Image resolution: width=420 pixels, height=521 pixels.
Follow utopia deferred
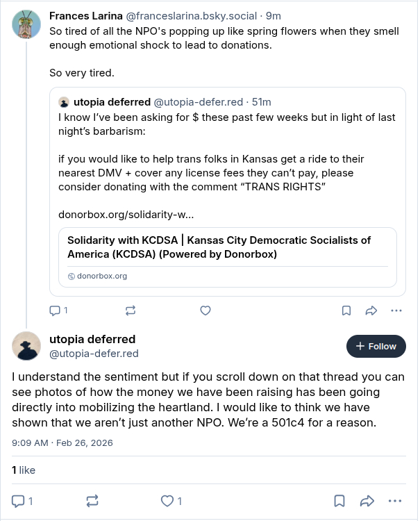(376, 346)
